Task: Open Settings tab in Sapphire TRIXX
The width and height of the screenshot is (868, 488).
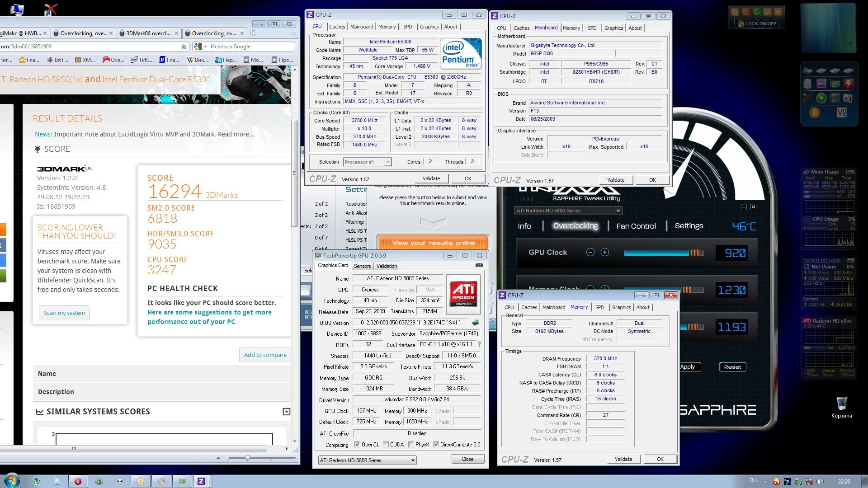Action: pos(689,225)
